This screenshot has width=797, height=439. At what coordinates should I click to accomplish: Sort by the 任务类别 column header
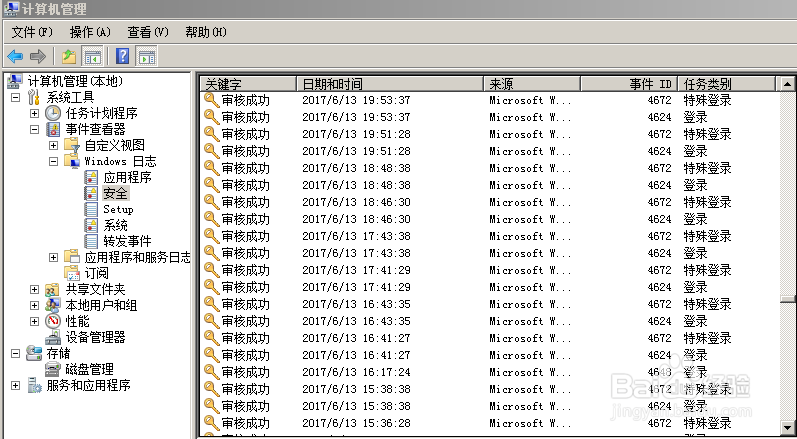click(x=727, y=84)
